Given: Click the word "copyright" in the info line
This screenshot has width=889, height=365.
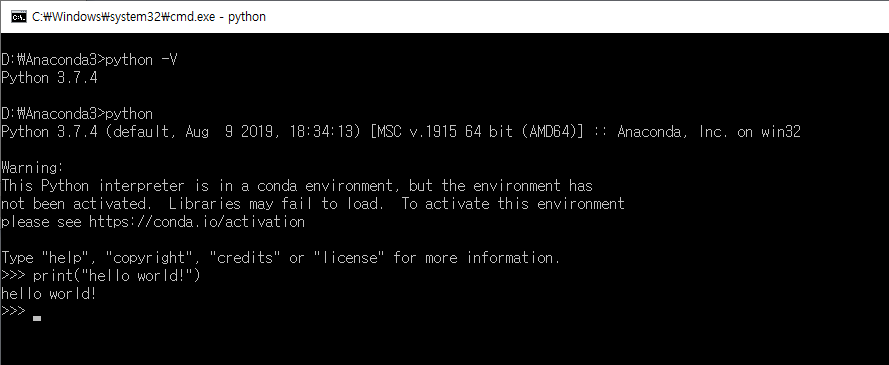Looking at the screenshot, I should point(153,258).
